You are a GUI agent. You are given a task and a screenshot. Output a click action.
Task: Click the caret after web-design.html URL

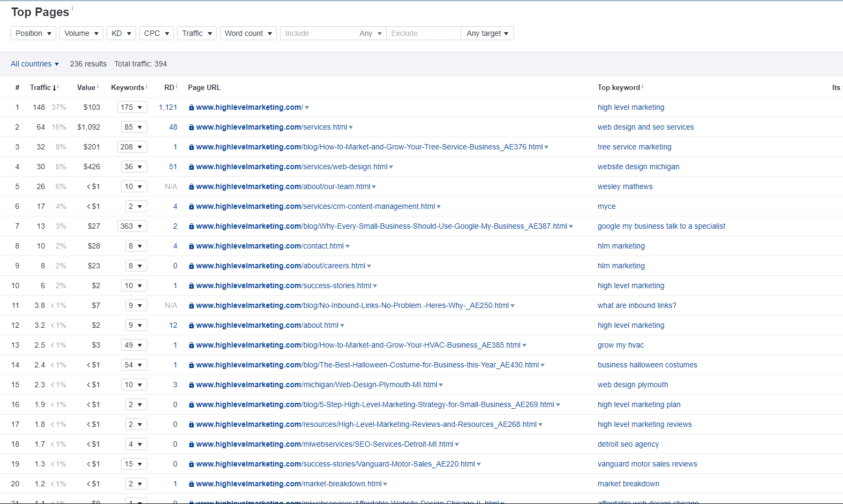(x=391, y=167)
